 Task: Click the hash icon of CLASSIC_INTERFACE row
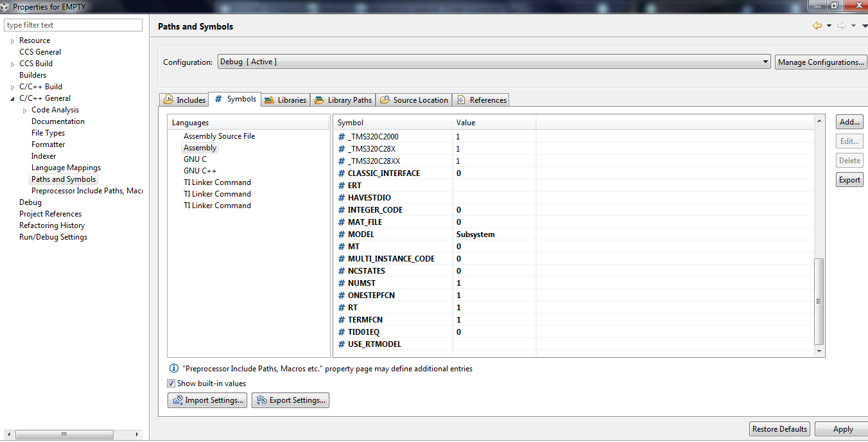[342, 173]
